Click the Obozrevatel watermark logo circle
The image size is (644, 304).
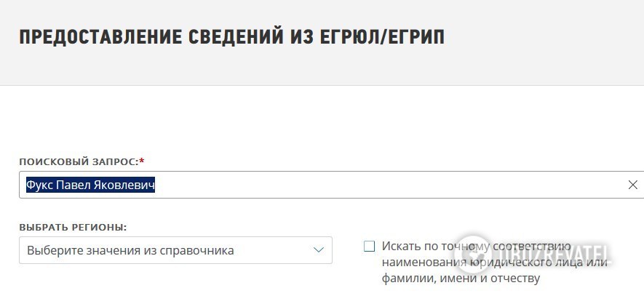473,254
